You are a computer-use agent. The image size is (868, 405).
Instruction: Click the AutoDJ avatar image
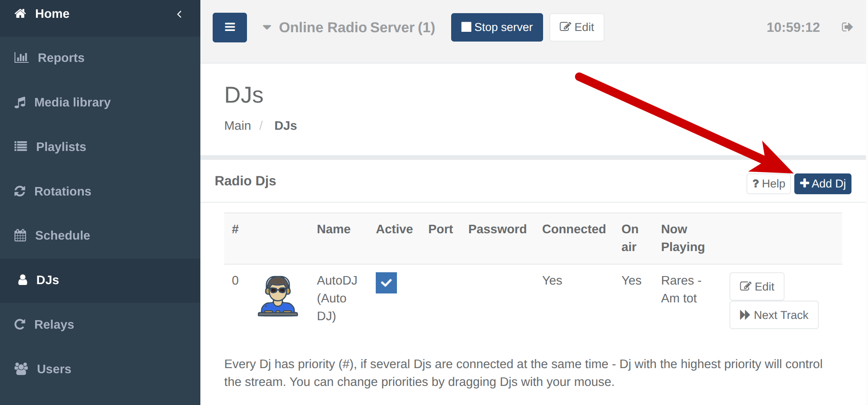pos(277,296)
